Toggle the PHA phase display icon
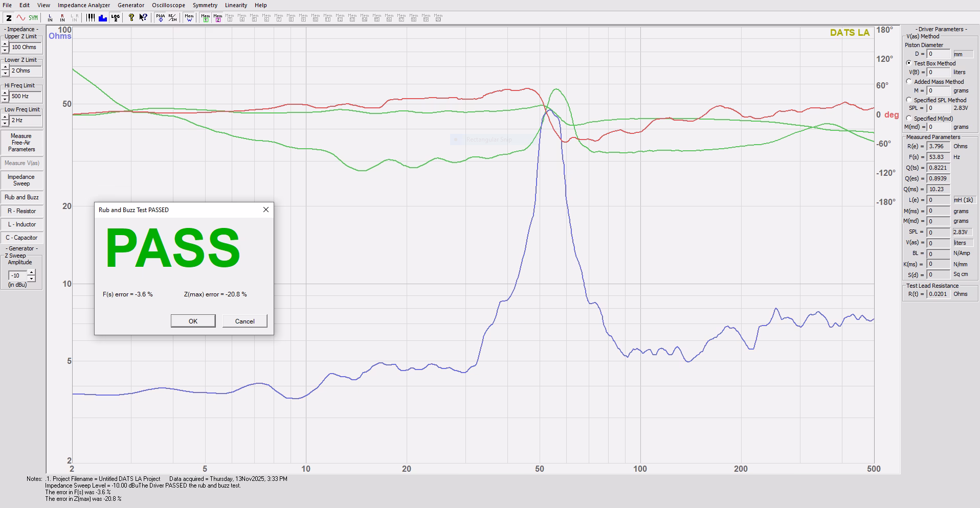980x508 pixels. [161, 18]
